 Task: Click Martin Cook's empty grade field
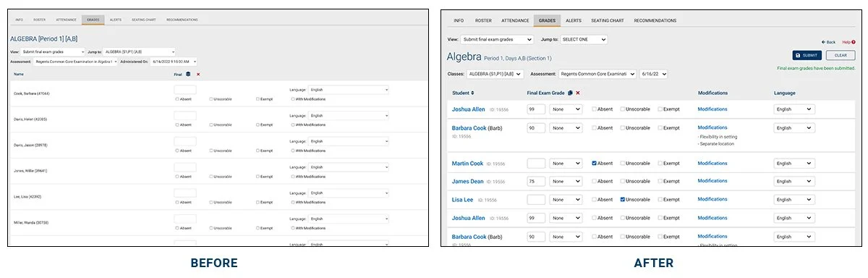point(536,164)
